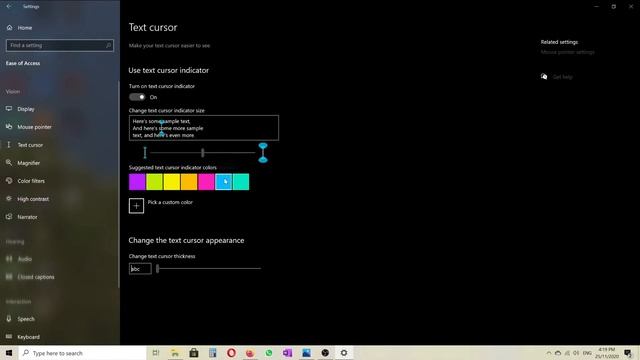Screen dimensions: 640x360
Task: Click the Settings gear taskbar icon
Action: [x=344, y=353]
